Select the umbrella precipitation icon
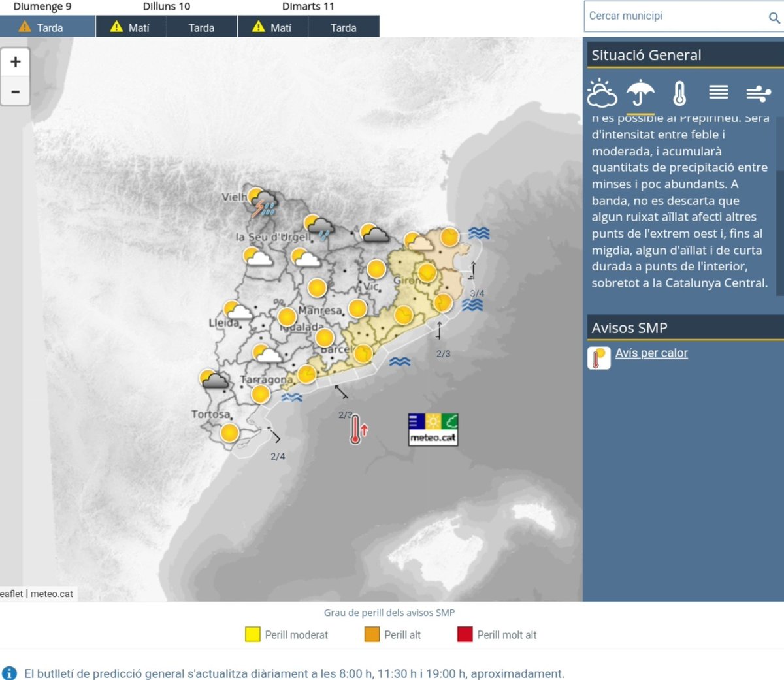784x680 pixels. [640, 93]
